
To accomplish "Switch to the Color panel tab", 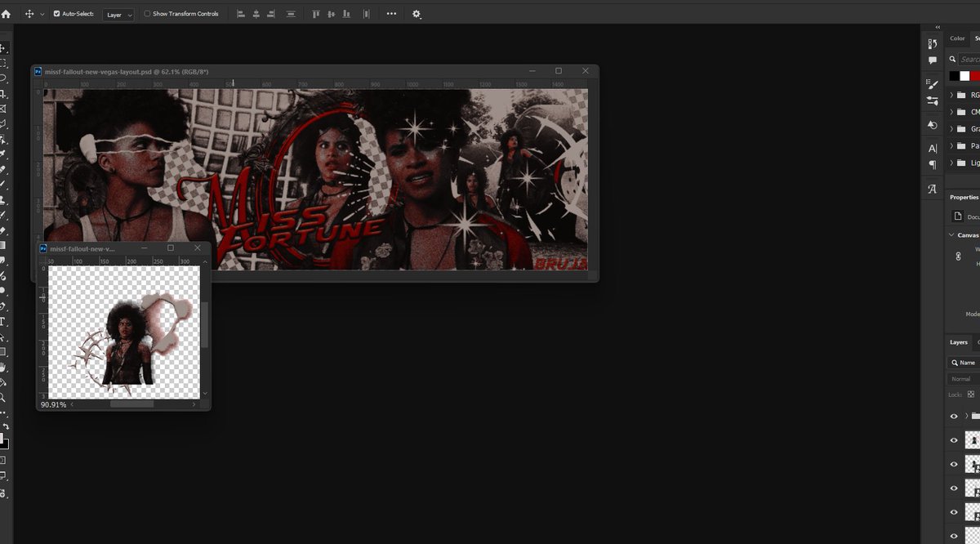I will pyautogui.click(x=957, y=38).
